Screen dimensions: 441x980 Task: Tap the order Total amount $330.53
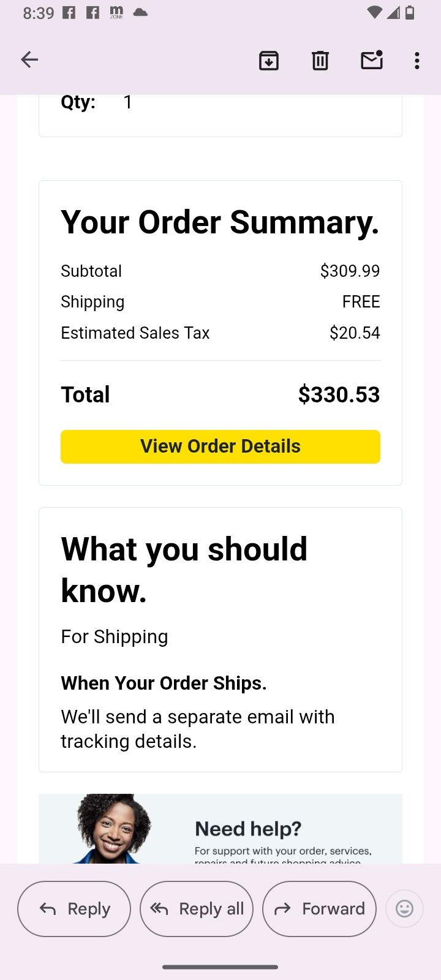point(339,394)
